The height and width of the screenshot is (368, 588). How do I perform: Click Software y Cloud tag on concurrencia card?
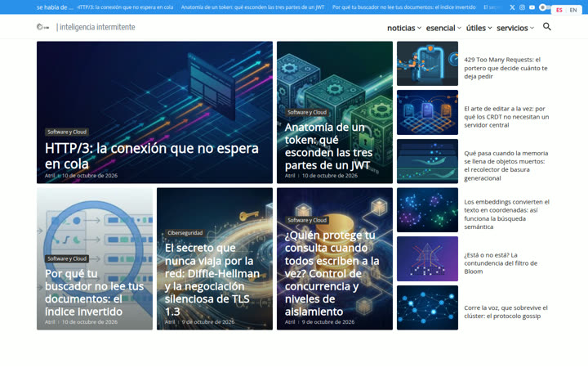click(307, 220)
